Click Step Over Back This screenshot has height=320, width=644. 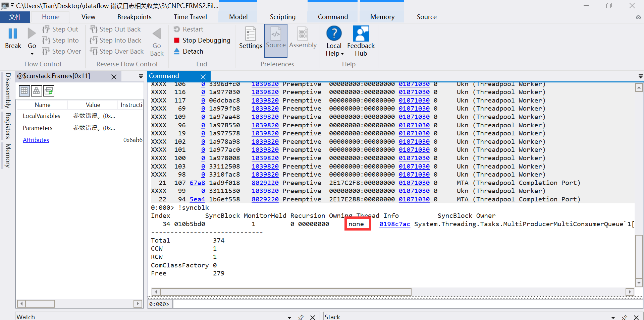point(117,52)
